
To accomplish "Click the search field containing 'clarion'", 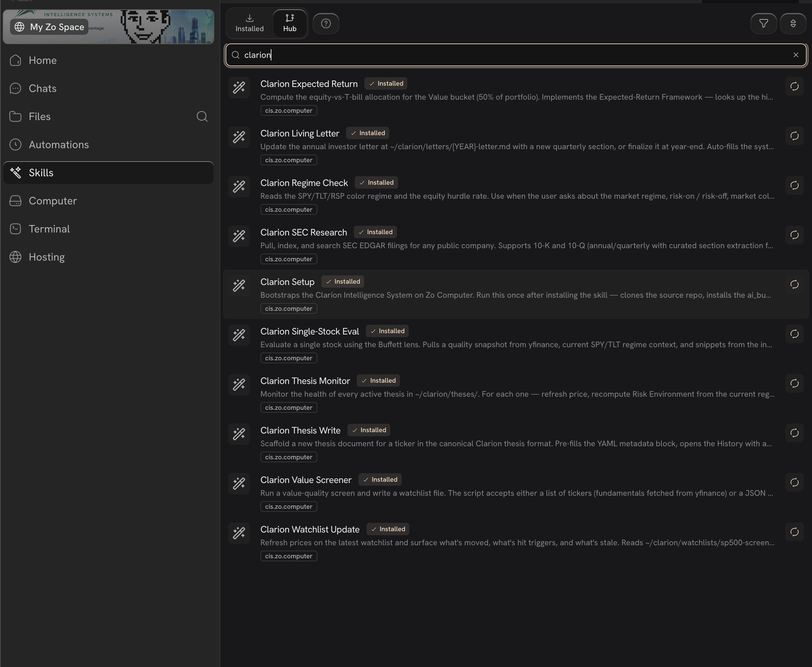I will 516,55.
